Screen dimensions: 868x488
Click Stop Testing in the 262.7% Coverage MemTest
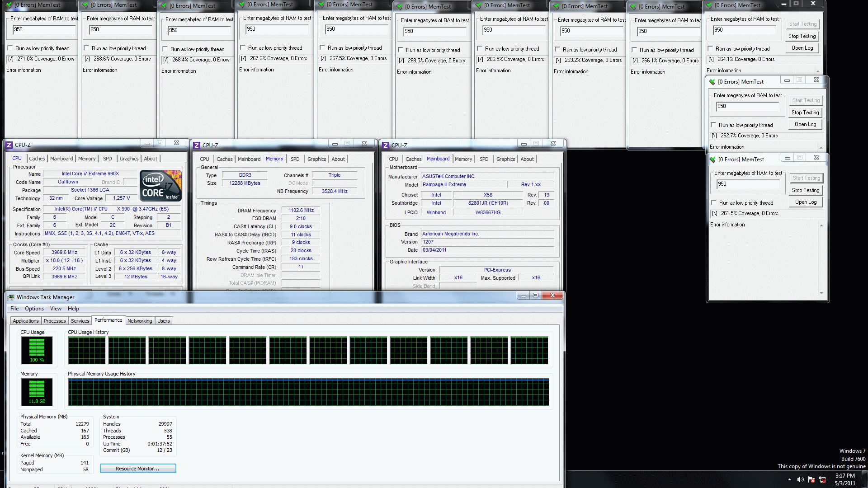805,113
